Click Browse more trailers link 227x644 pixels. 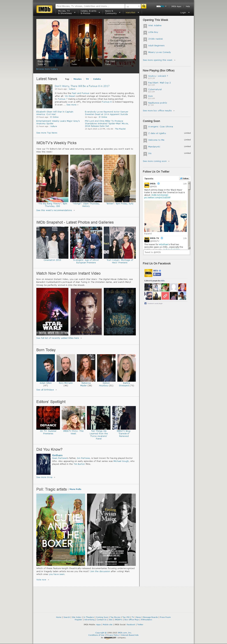point(47,69)
